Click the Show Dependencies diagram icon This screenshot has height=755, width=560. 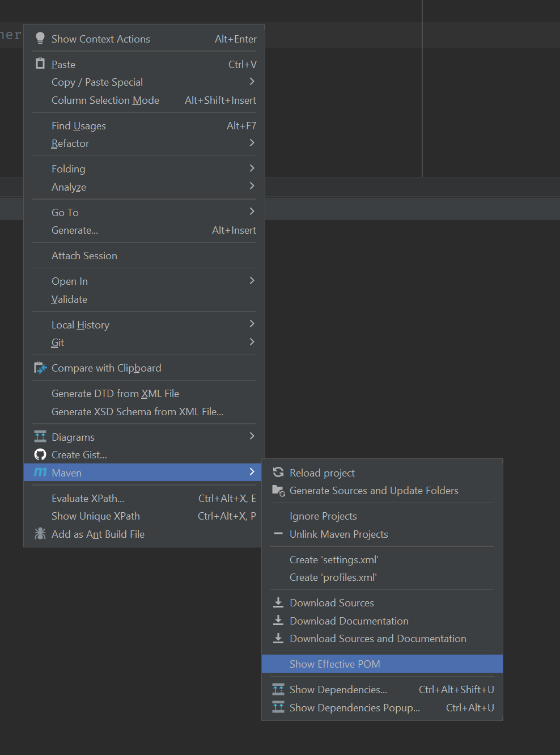tap(278, 690)
